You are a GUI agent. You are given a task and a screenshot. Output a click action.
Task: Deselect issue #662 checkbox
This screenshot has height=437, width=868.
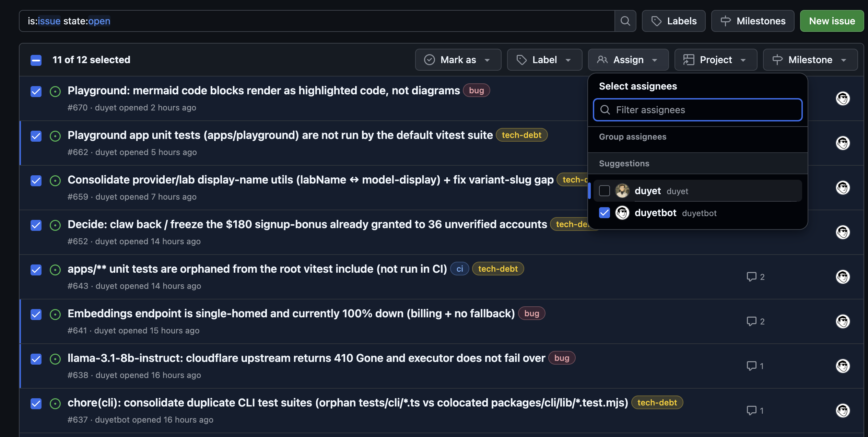coord(36,136)
